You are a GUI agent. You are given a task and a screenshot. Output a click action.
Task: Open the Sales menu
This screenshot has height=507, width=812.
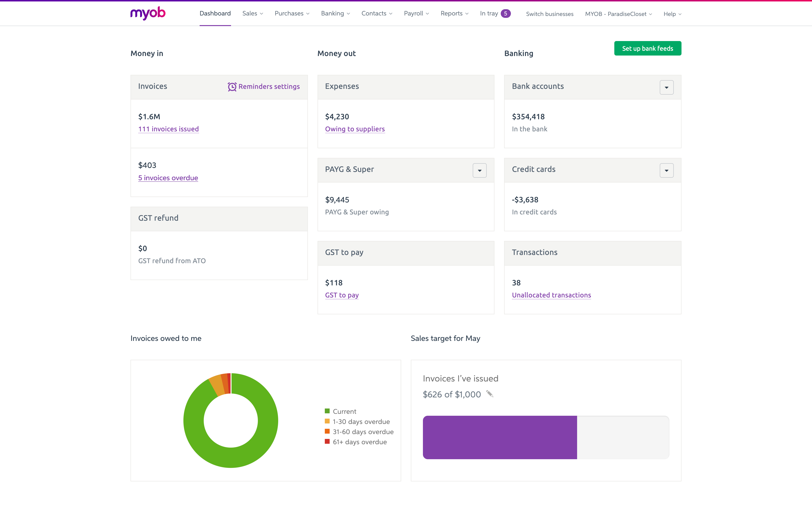point(252,14)
